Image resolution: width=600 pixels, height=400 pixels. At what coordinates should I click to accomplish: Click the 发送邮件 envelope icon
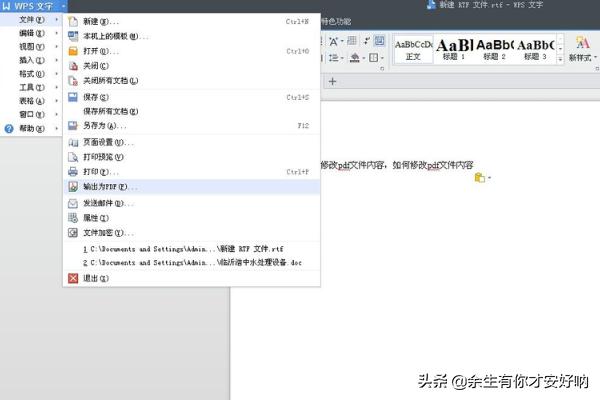tap(72, 202)
